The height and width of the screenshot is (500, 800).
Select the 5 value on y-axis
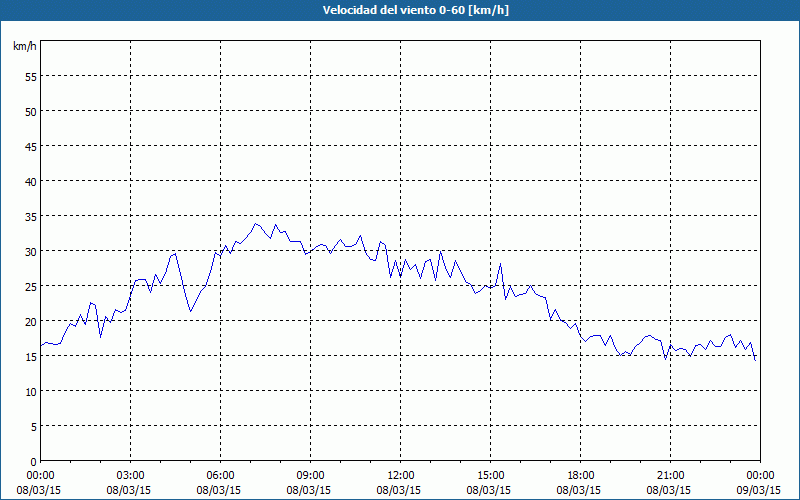pyautogui.click(x=34, y=427)
